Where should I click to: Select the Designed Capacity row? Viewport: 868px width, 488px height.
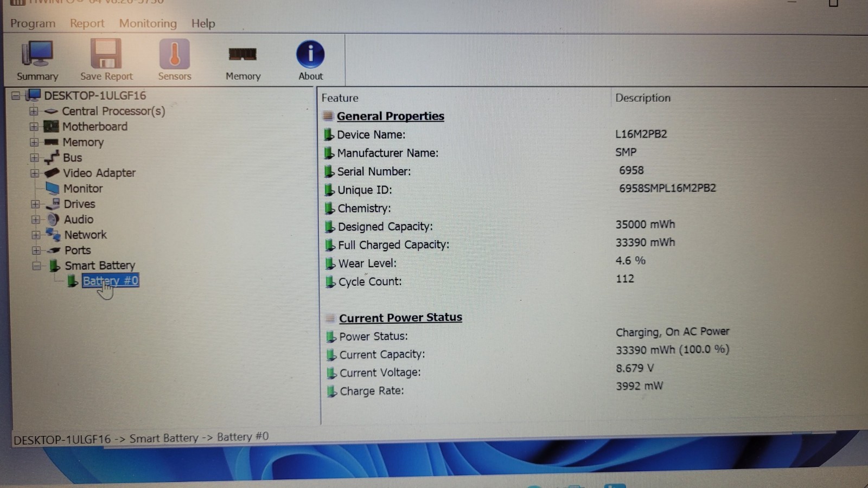tap(591, 226)
